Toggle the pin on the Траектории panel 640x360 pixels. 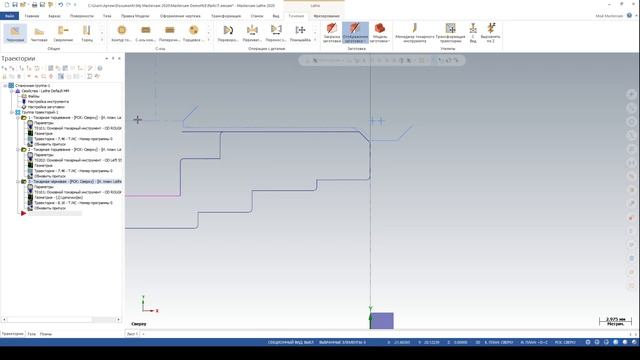pyautogui.click(x=113, y=58)
